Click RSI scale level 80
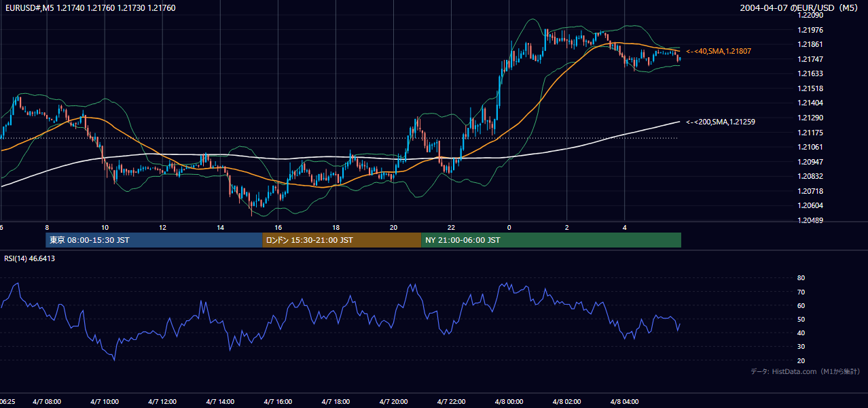868x408 pixels. click(x=801, y=278)
